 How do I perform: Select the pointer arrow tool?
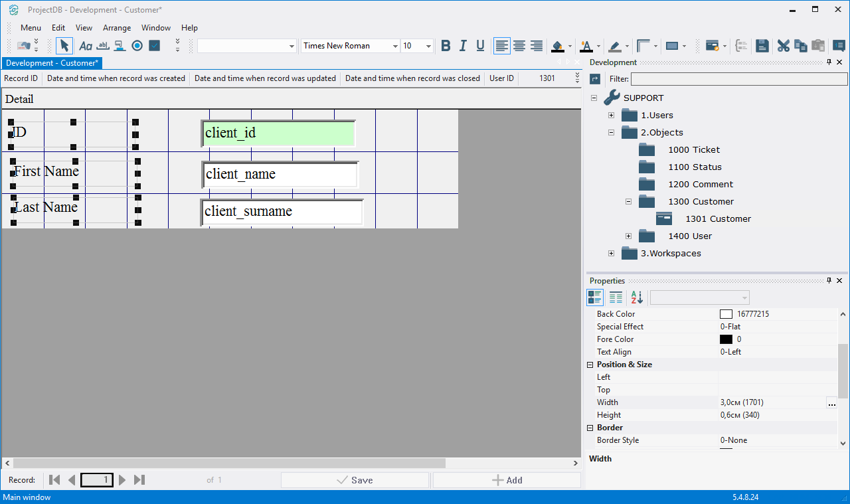coord(64,46)
